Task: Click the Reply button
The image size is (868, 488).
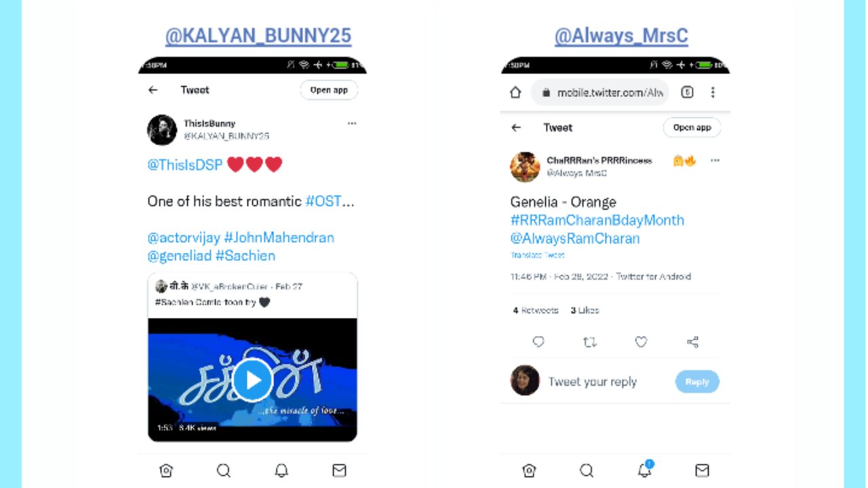Action: (697, 382)
